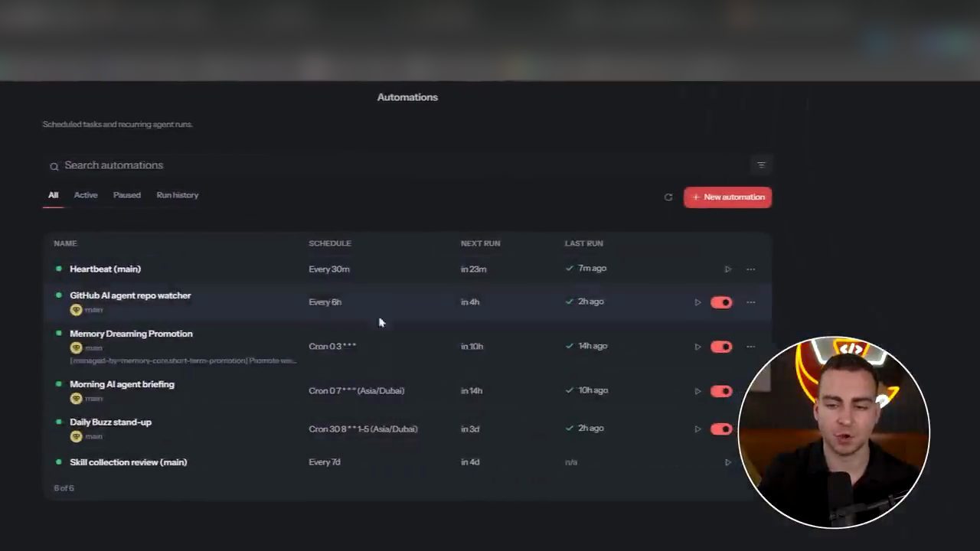
Task: Trigger the Memory Dreaming Promotion play icon
Action: [697, 347]
